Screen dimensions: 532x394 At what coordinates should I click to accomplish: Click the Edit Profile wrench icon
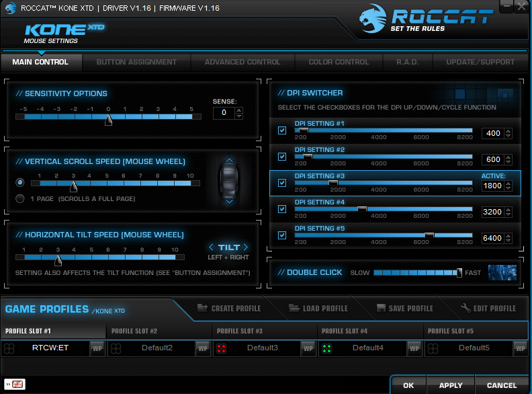pyautogui.click(x=466, y=308)
